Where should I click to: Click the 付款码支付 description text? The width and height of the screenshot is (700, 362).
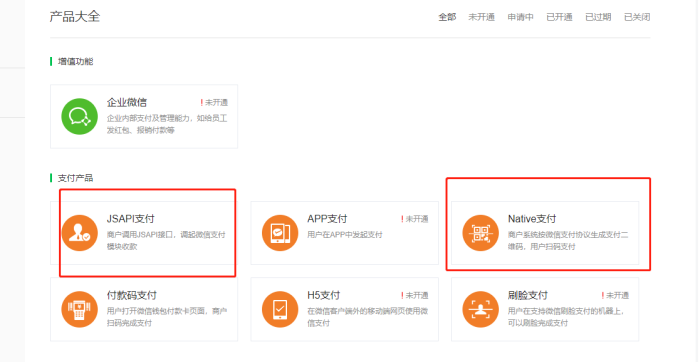(167, 317)
